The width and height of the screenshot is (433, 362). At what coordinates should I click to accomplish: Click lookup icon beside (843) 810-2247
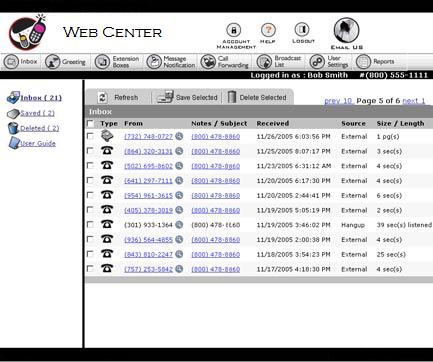[x=179, y=254]
